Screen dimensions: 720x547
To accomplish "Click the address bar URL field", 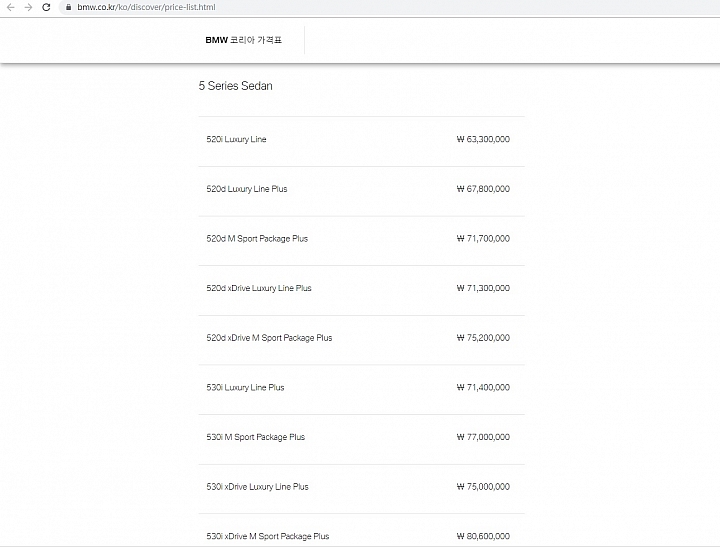I will [390, 7].
